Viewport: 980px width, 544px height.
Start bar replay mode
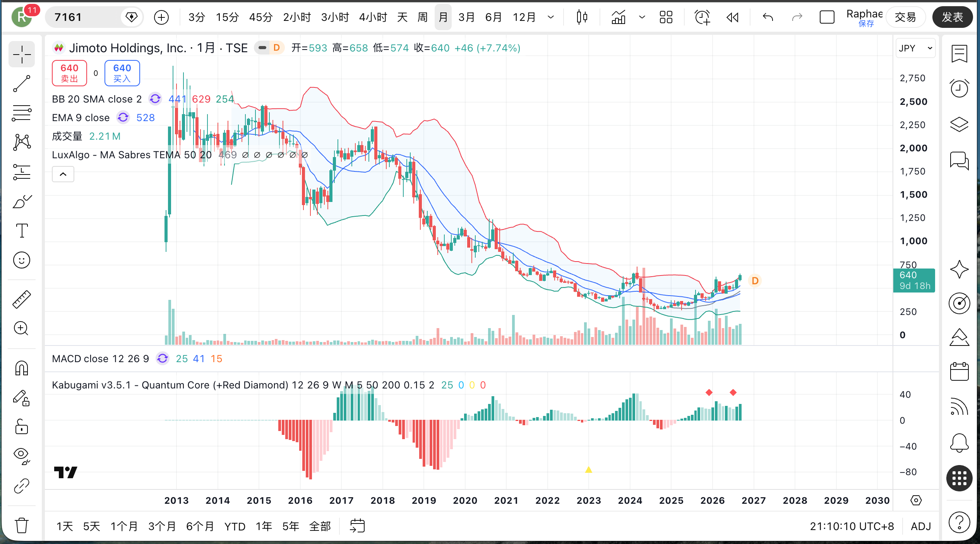[732, 17]
